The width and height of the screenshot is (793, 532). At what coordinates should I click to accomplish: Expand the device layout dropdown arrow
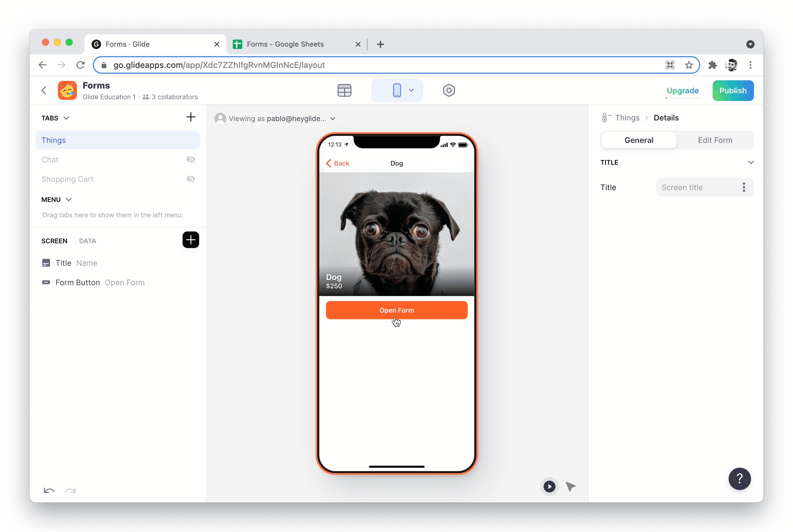411,90
